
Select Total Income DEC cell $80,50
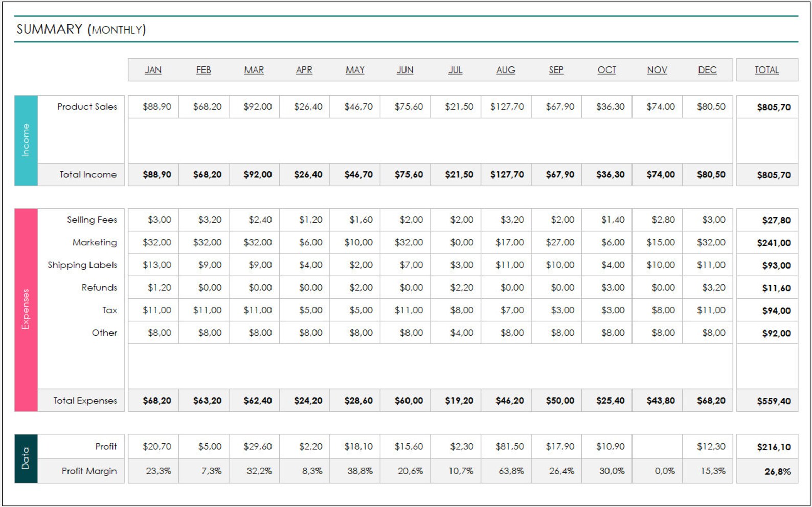(x=708, y=175)
